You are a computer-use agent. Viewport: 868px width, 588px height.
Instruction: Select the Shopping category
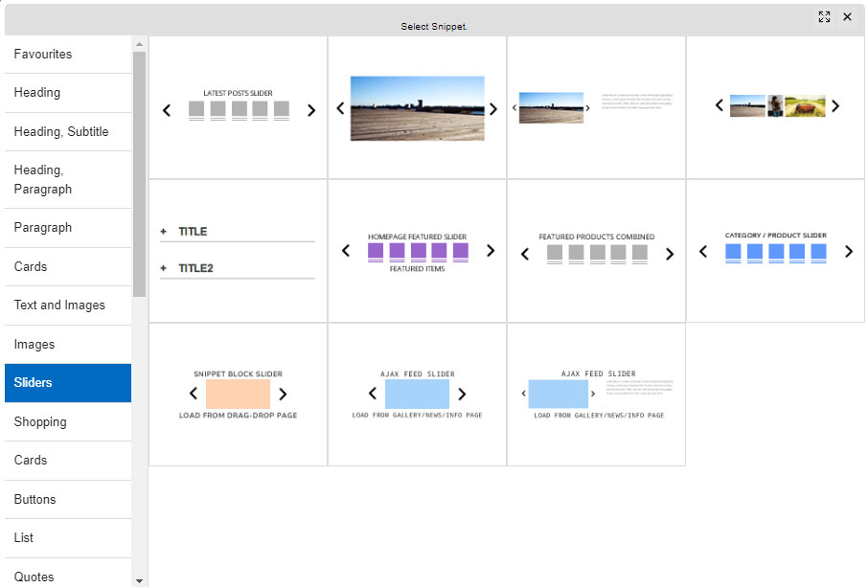pyautogui.click(x=68, y=422)
